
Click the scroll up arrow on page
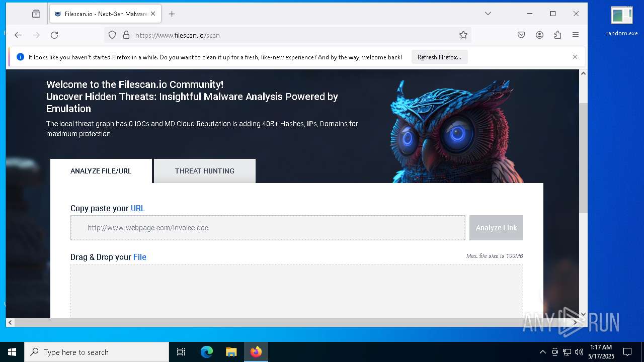[583, 73]
